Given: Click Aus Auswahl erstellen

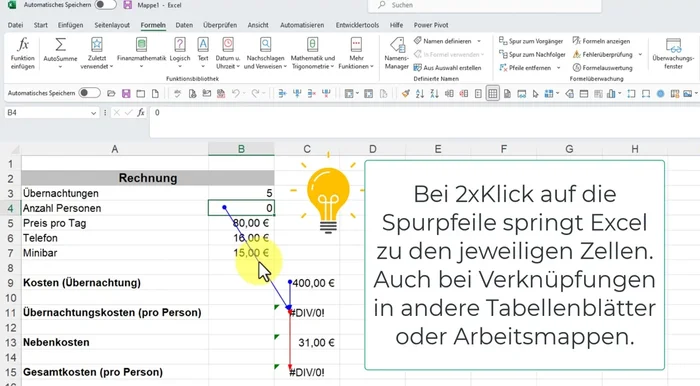Looking at the screenshot, I should point(447,68).
